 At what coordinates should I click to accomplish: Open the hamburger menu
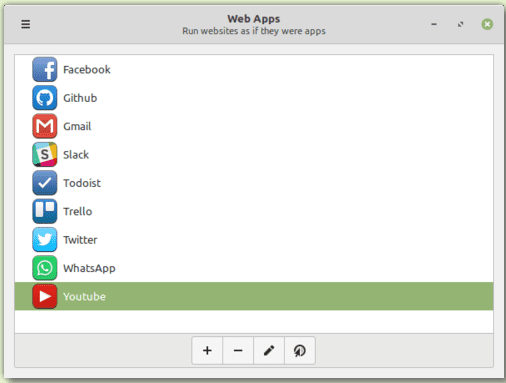tap(26, 24)
